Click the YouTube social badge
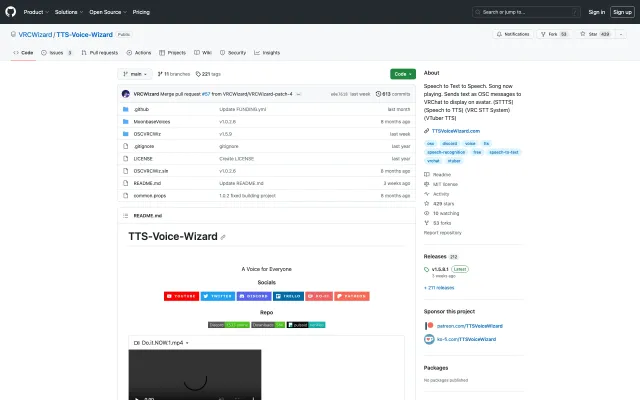 pos(181,296)
